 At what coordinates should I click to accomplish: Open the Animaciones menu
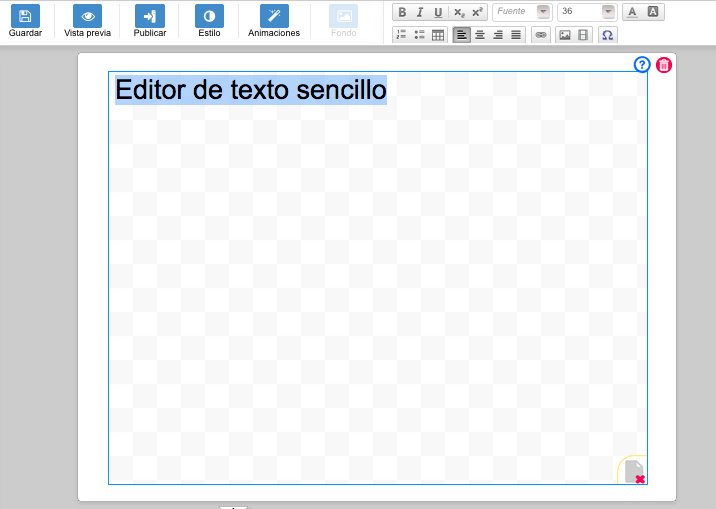click(x=274, y=16)
